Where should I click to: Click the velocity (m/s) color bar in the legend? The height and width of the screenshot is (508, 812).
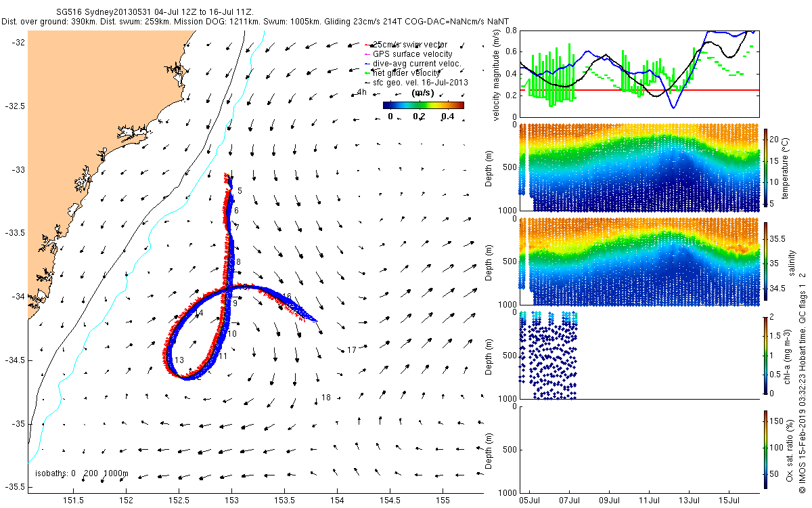point(423,105)
